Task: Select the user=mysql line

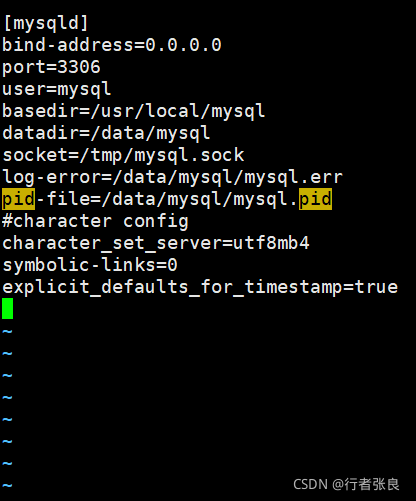Action: click(x=56, y=89)
